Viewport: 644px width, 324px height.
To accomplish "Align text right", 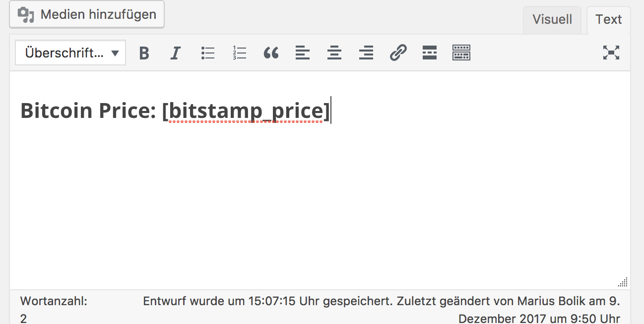I will pos(366,53).
